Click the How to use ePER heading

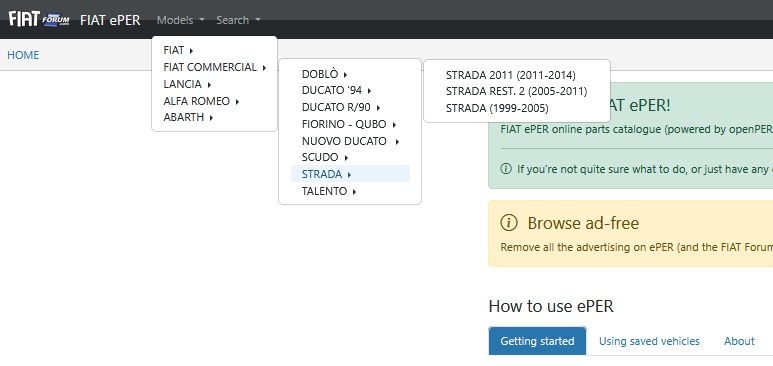pos(551,306)
